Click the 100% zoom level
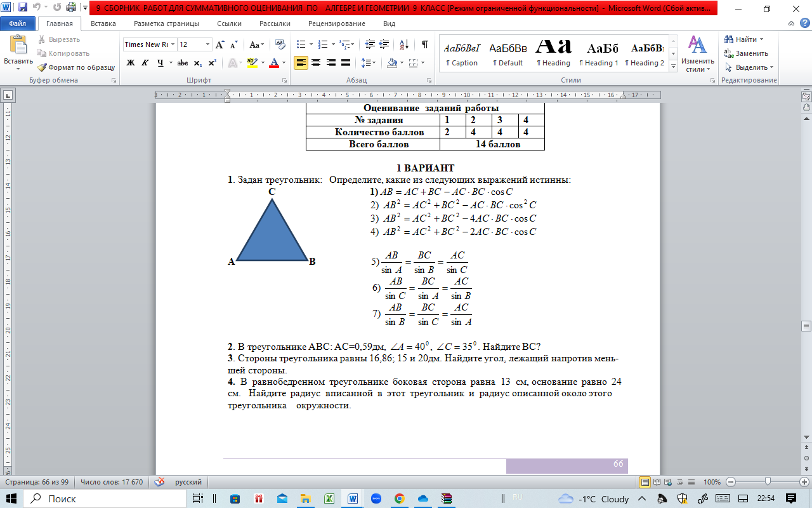This screenshot has width=812, height=508. [x=712, y=482]
